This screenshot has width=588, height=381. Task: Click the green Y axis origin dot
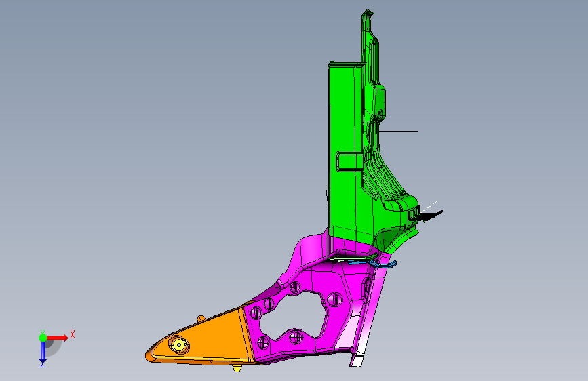(x=43, y=338)
